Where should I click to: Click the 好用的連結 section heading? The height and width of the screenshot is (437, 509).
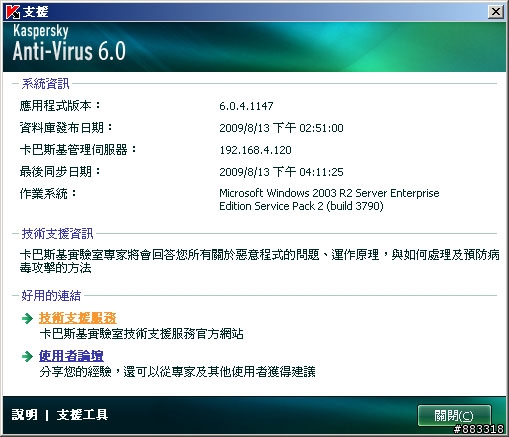51,295
